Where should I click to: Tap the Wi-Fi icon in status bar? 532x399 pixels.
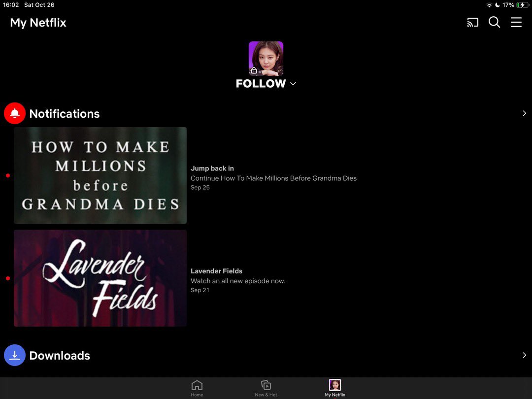[x=489, y=5]
